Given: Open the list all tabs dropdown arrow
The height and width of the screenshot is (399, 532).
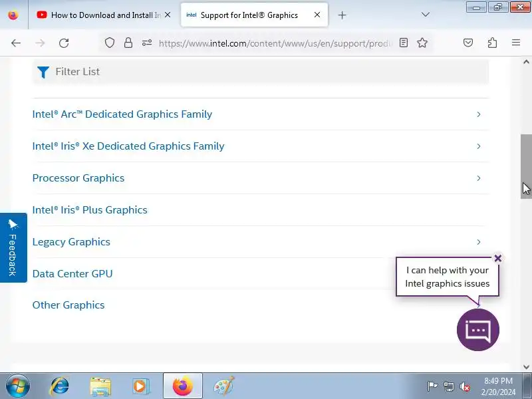Looking at the screenshot, I should click(425, 15).
